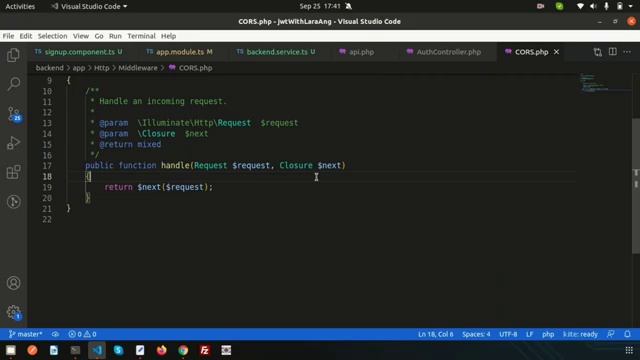Viewport: 640px width, 360px height.
Task: Click CORS.php in the breadcrumb path
Action: pyautogui.click(x=195, y=68)
